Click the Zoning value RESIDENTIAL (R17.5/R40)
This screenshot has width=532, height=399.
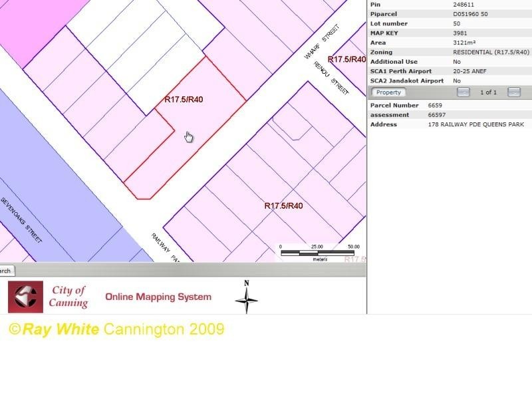491,52
